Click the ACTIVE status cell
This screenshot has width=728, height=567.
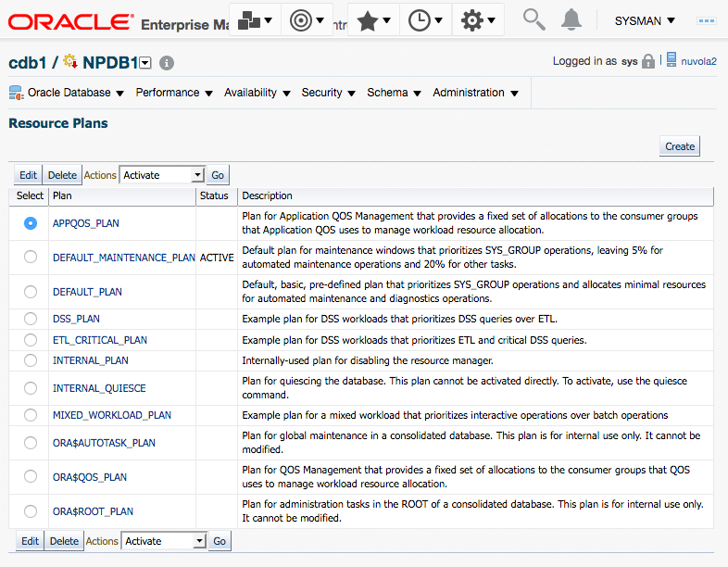(x=217, y=258)
